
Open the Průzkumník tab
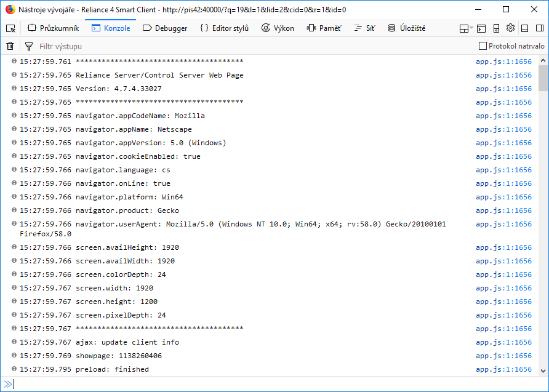pos(53,28)
